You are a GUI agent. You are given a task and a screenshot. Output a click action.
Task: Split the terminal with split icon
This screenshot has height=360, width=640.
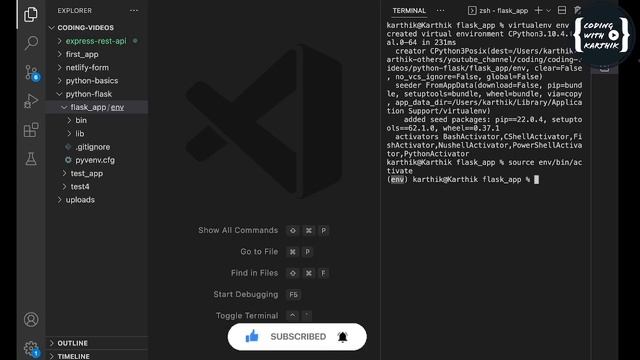pos(562,10)
